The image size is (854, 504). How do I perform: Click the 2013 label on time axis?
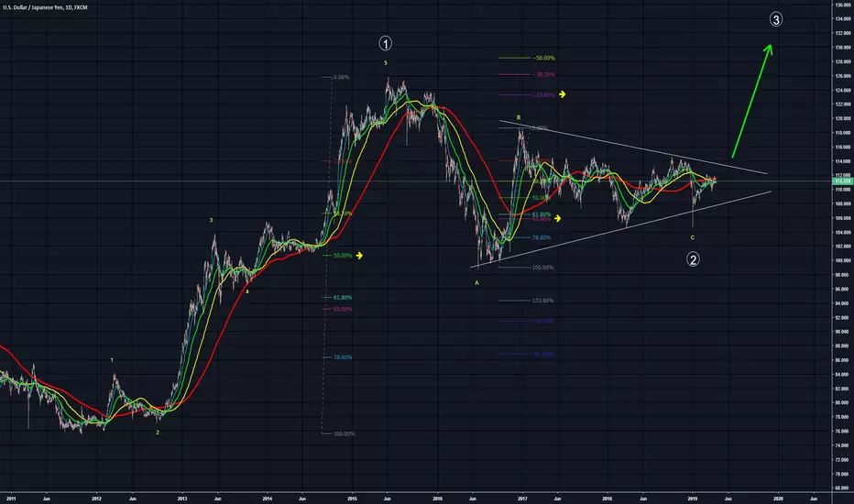click(x=182, y=499)
